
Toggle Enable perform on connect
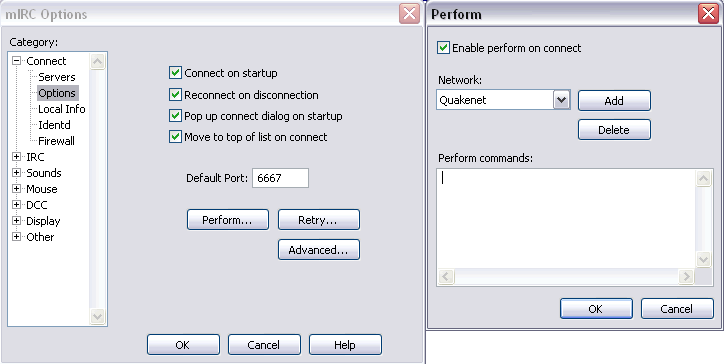[443, 48]
